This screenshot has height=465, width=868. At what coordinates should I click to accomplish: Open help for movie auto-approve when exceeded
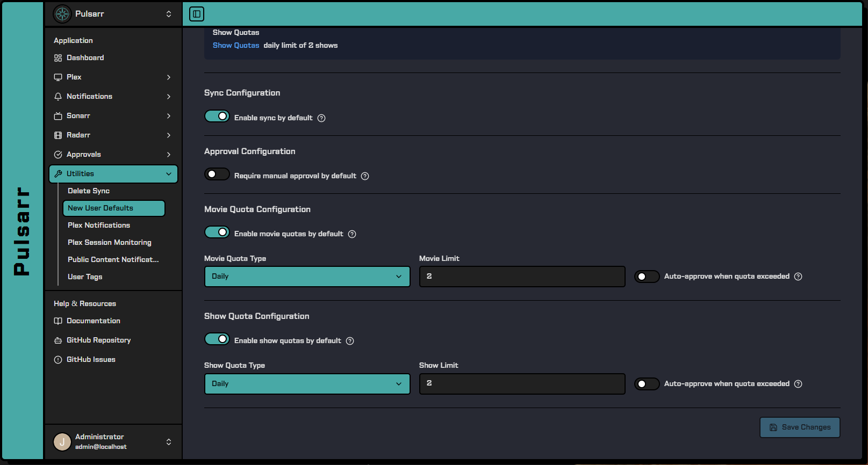click(x=798, y=277)
